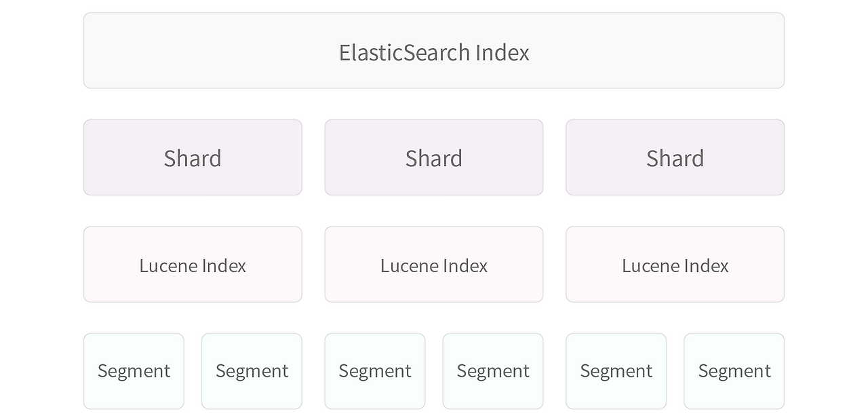Select the third Segment box from the left
Image resolution: width=868 pixels, height=418 pixels.
click(x=375, y=370)
